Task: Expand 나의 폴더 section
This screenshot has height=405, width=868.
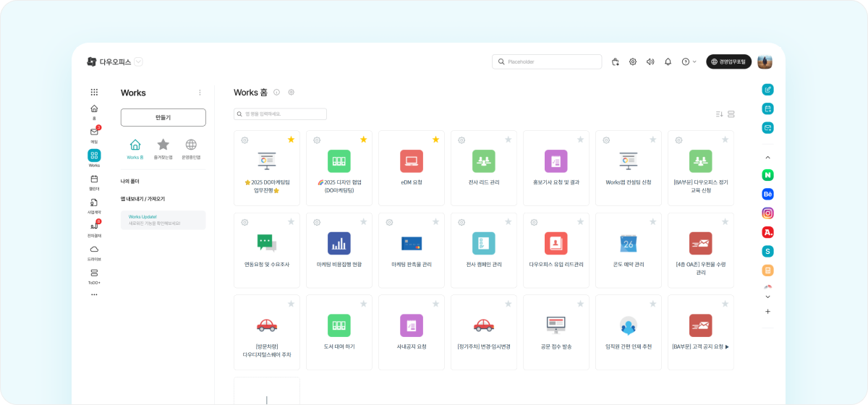Action: pos(130,181)
